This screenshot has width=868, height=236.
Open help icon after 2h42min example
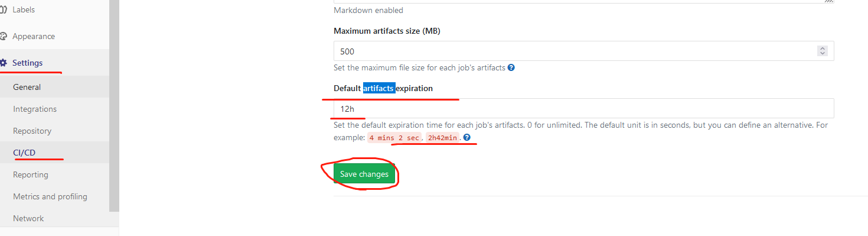click(x=466, y=137)
